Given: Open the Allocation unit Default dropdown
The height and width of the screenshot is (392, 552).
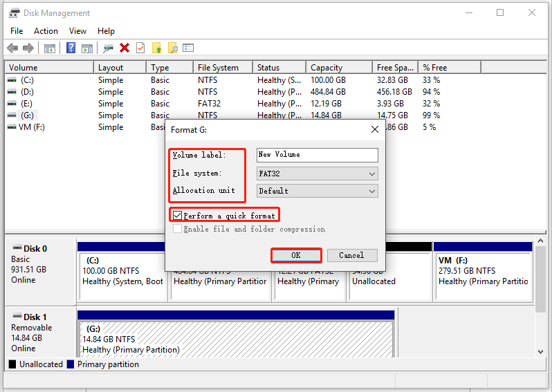Looking at the screenshot, I should (318, 191).
